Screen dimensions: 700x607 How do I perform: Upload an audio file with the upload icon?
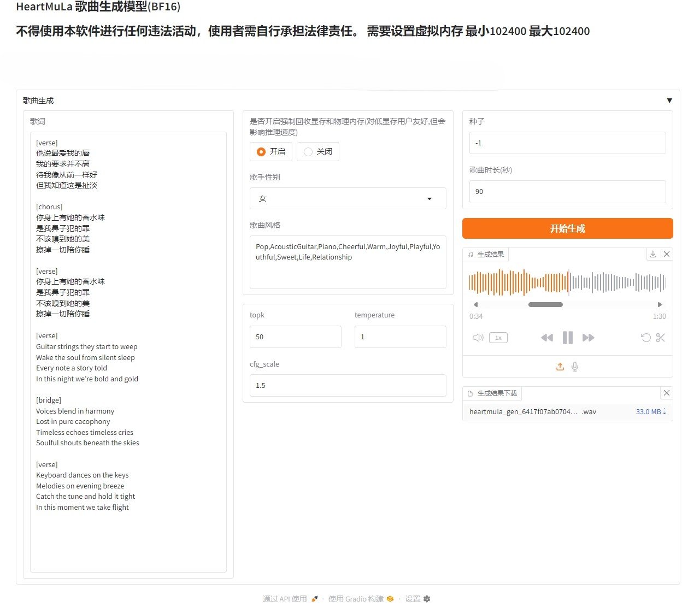(560, 366)
